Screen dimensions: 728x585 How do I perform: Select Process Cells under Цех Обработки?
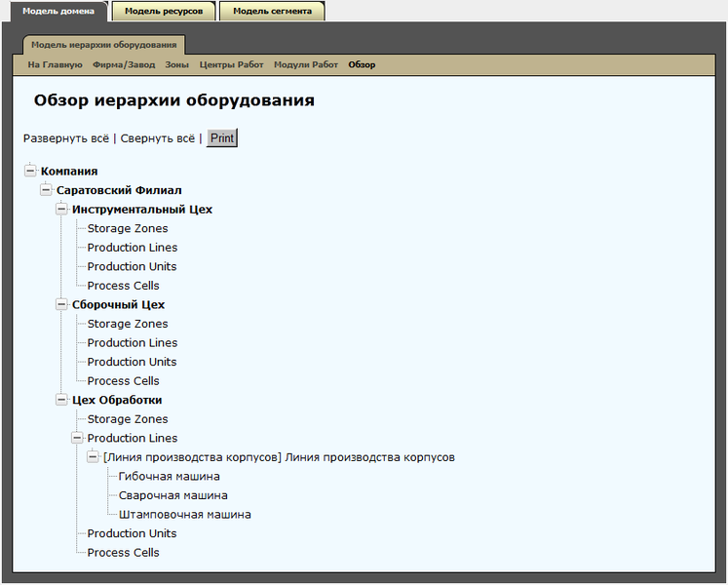pyautogui.click(x=123, y=553)
